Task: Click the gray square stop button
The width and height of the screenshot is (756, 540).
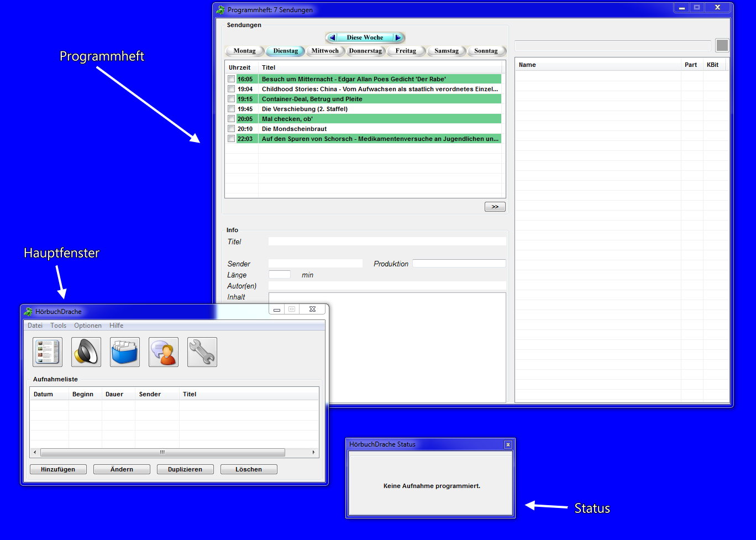Action: pos(722,45)
